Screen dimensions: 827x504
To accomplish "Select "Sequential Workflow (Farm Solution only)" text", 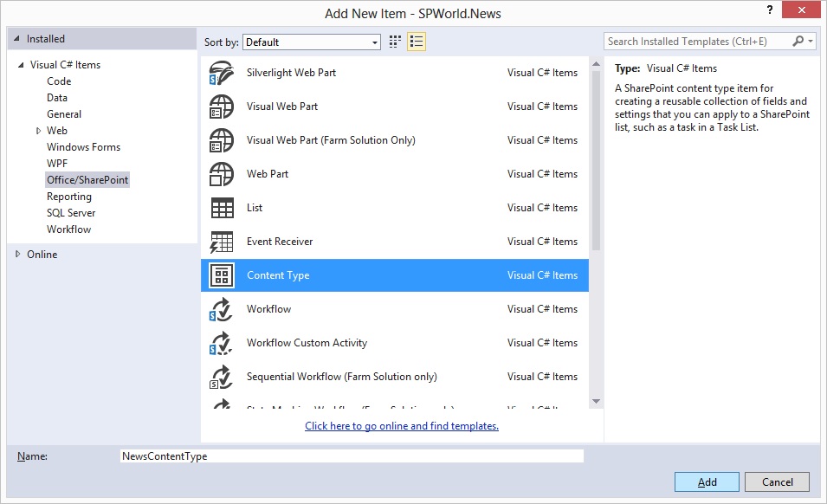I will click(x=342, y=377).
